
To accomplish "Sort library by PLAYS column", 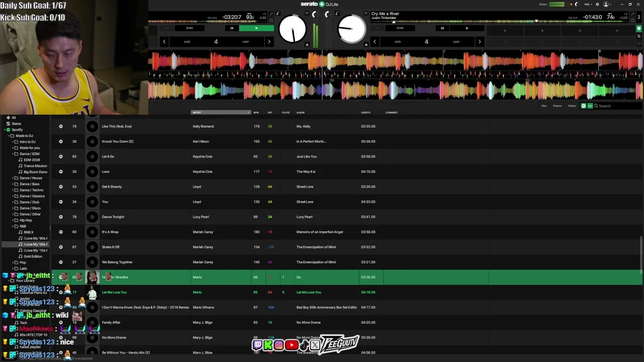I will point(286,113).
